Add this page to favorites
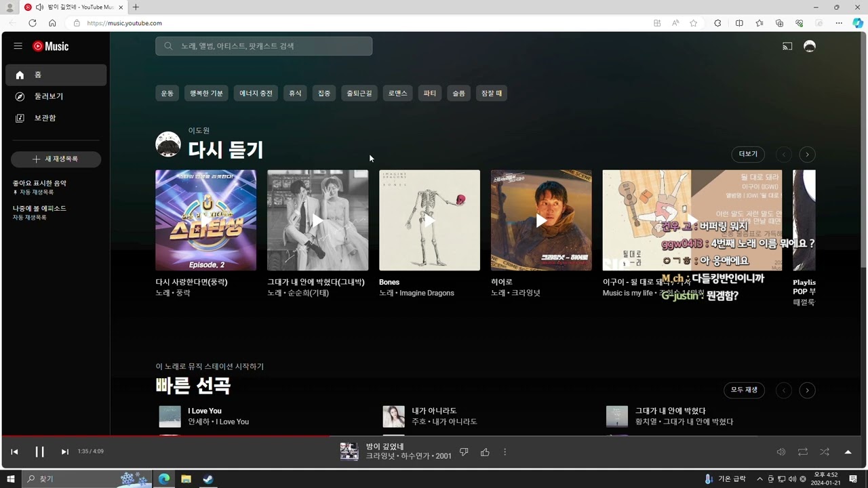Image resolution: width=868 pixels, height=488 pixels. (x=693, y=23)
